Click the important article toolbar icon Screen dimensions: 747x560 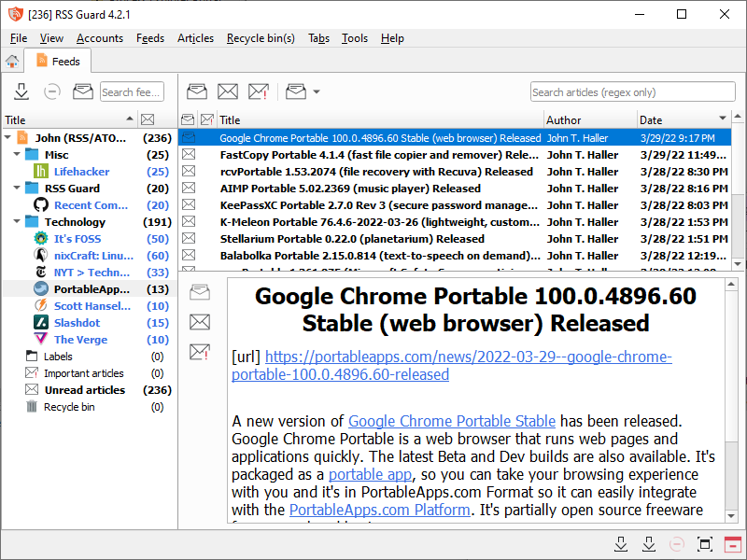(259, 91)
